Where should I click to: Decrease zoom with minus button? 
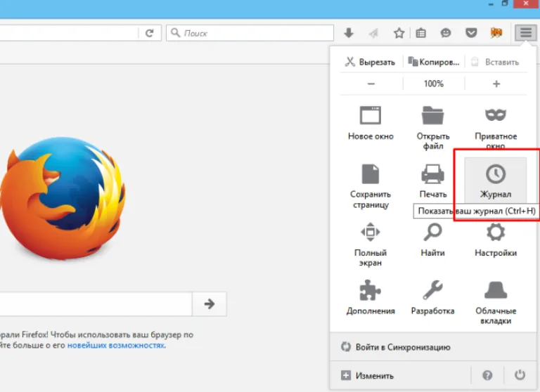point(371,84)
